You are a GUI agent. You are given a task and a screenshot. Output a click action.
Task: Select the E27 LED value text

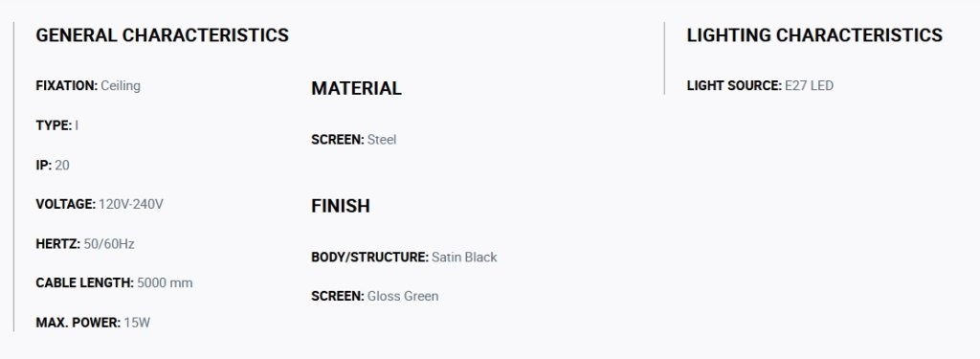[x=810, y=86]
